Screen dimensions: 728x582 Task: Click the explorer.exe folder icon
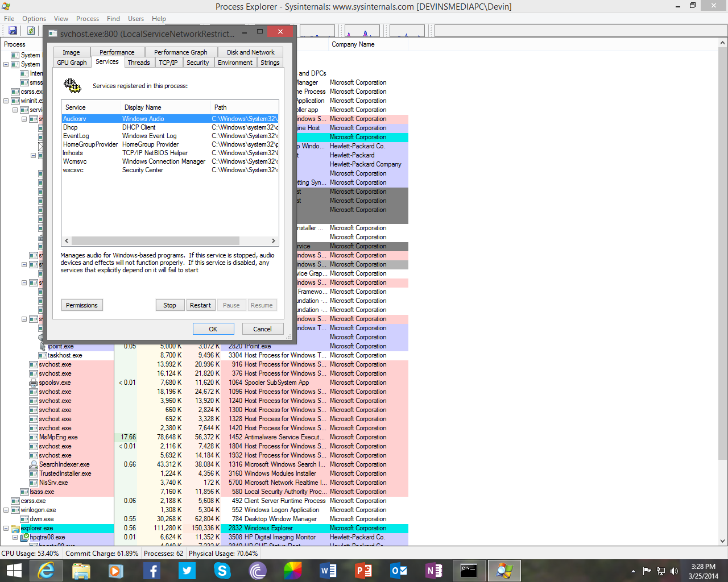tap(15, 528)
